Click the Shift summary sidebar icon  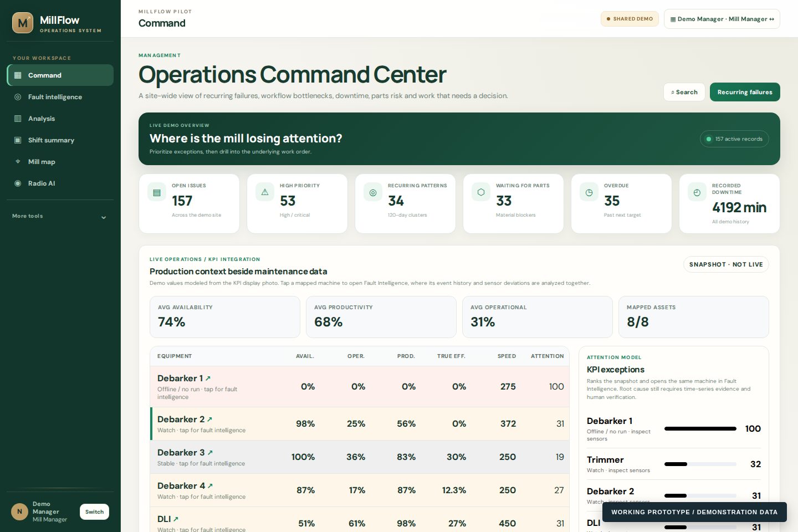coord(18,140)
